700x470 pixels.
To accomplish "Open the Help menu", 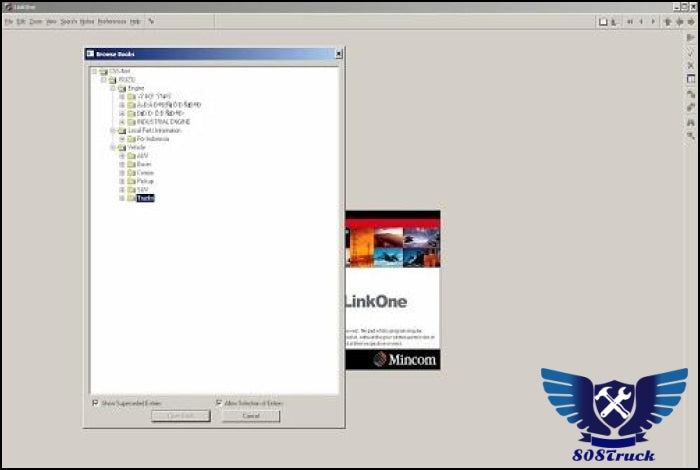I will point(135,21).
